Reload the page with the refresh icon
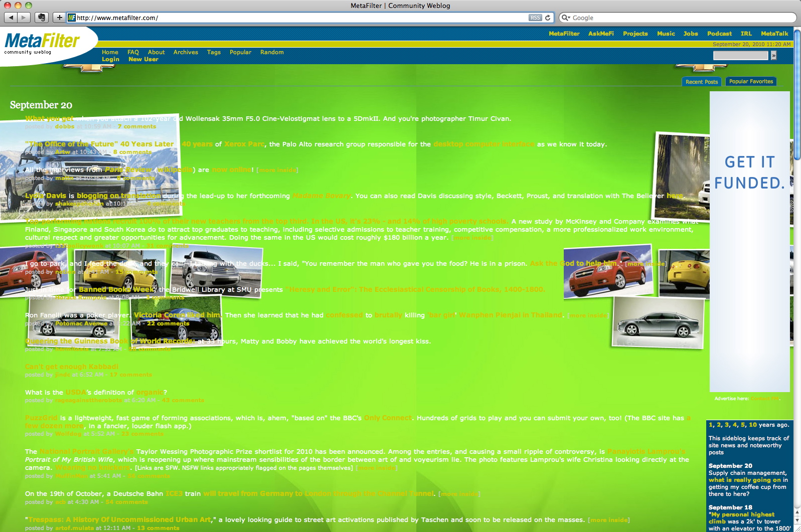801x532 pixels. 548,18
